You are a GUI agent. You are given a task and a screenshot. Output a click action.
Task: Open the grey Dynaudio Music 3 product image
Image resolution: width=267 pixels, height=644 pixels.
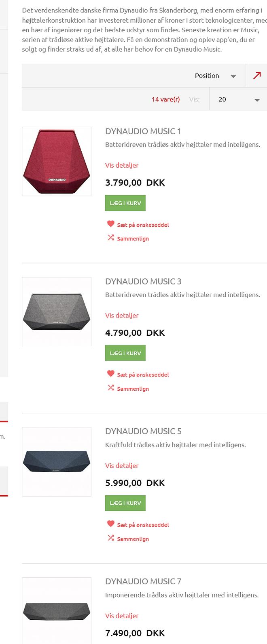57,311
